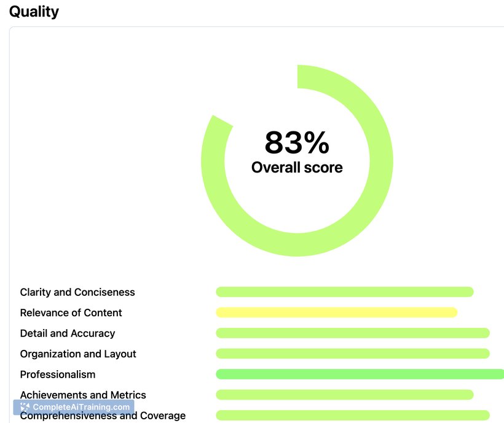This screenshot has width=504, height=423.
Task: Select the Detail and Accuracy label
Action: [68, 333]
